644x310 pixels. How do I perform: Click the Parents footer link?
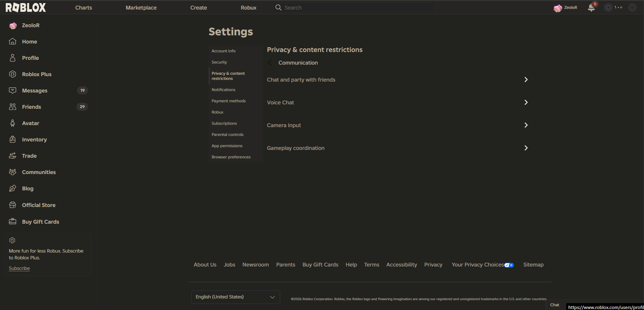pos(286,265)
